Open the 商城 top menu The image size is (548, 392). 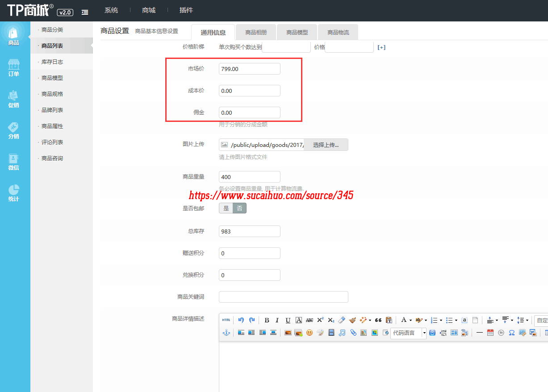tap(149, 10)
